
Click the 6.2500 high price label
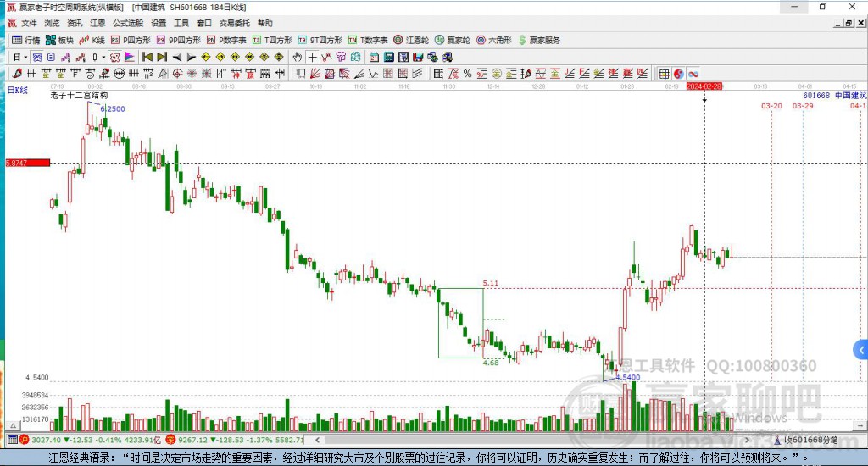pyautogui.click(x=113, y=109)
